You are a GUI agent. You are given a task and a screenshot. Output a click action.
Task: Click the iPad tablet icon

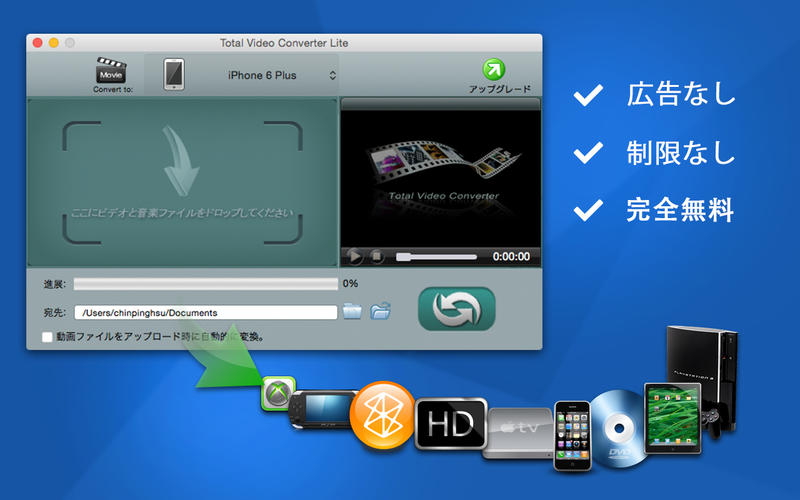click(x=672, y=418)
